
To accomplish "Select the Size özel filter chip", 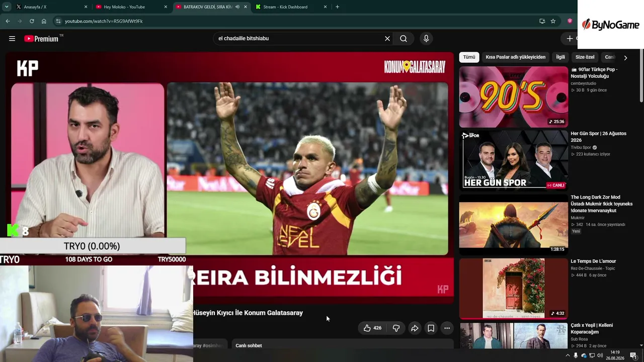I will coord(585,57).
